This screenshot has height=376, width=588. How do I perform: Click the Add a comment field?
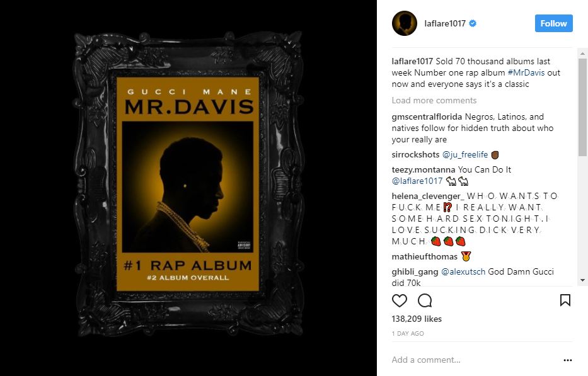[x=475, y=360]
